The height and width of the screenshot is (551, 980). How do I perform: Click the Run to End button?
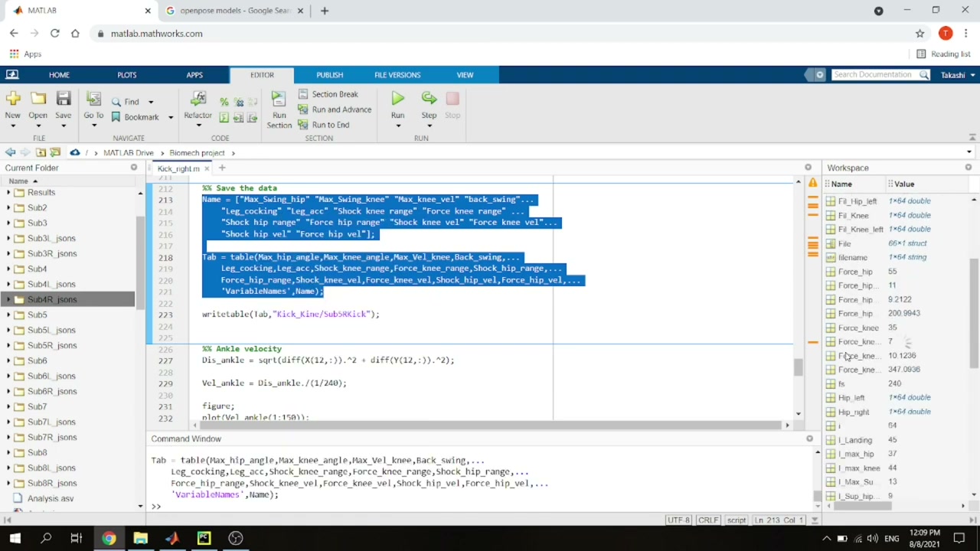click(323, 125)
